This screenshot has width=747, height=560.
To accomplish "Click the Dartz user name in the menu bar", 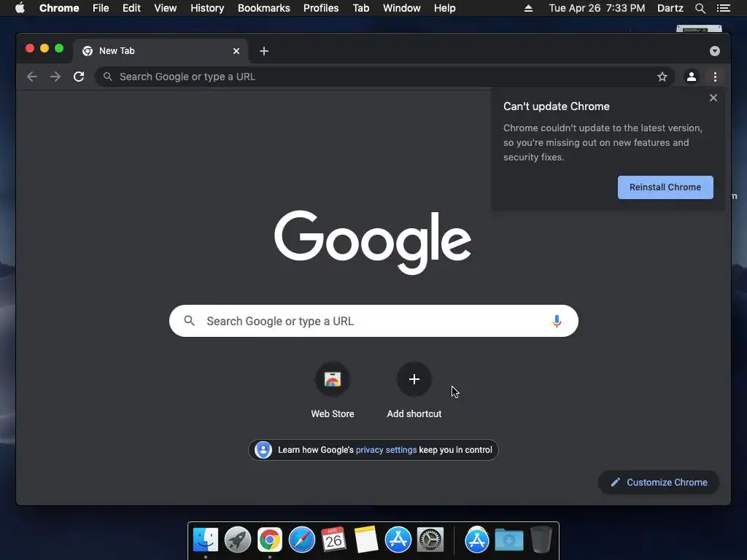I will point(670,8).
